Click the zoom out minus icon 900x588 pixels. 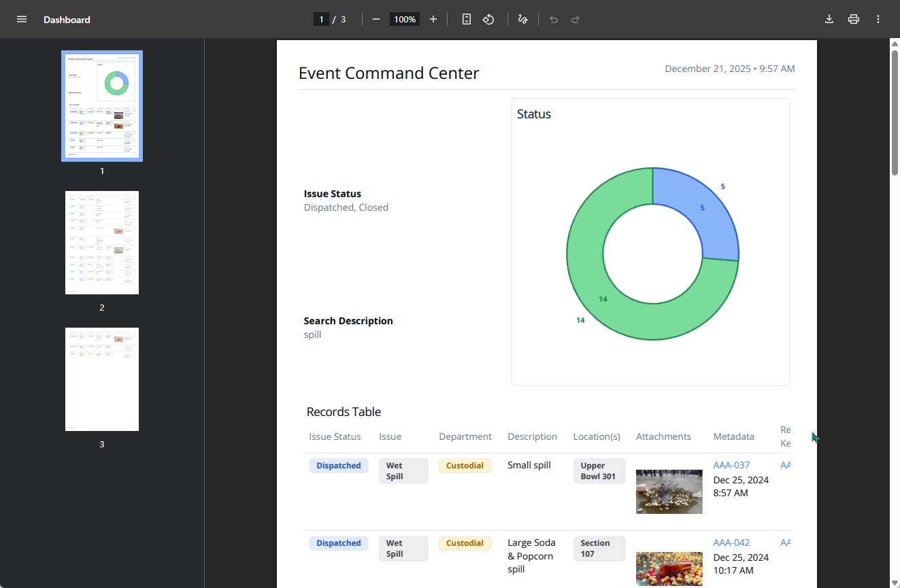tap(376, 19)
